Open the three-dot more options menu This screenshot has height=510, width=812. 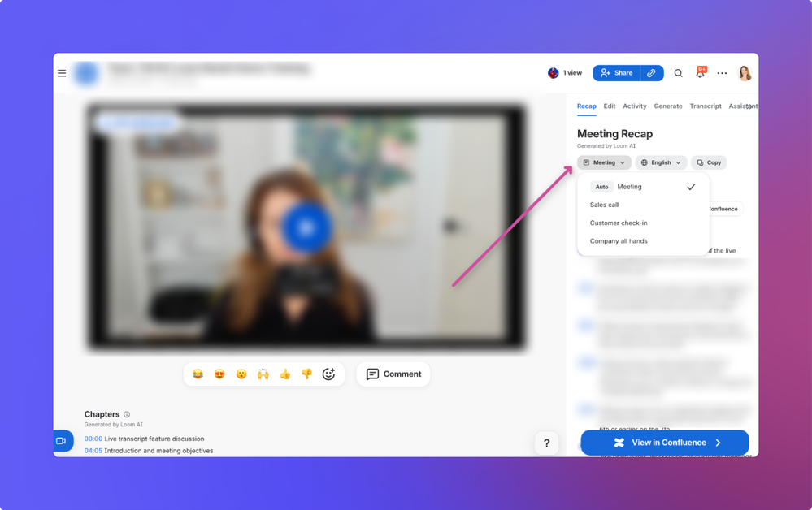point(722,73)
